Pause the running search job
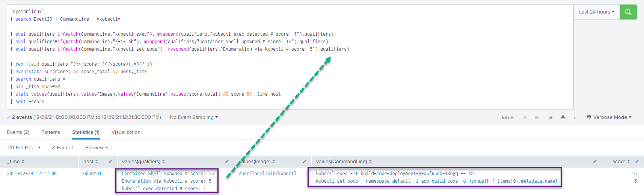644x195 pixels. coord(525,117)
